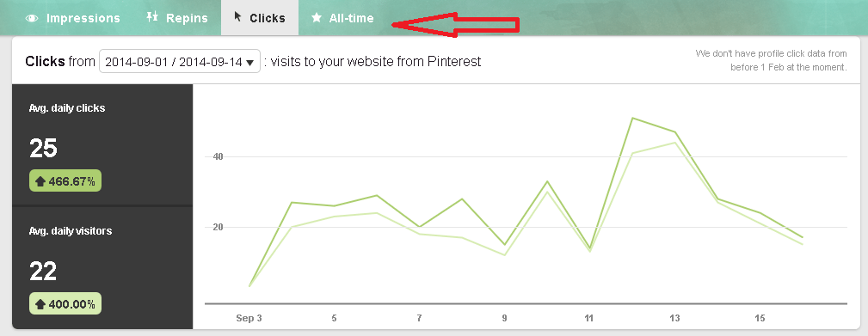The image size is (868, 336).
Task: Click the chart peak at Sep 12
Action: tap(632, 118)
